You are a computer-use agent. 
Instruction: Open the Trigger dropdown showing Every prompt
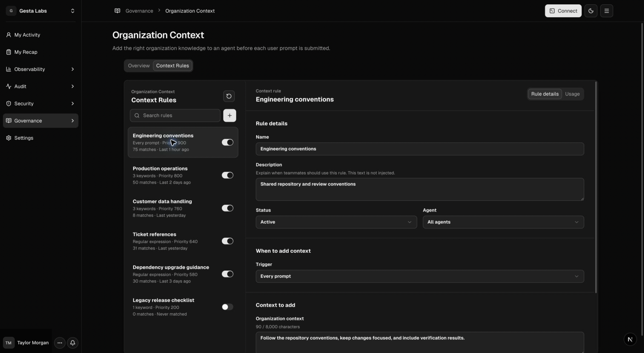click(x=420, y=276)
